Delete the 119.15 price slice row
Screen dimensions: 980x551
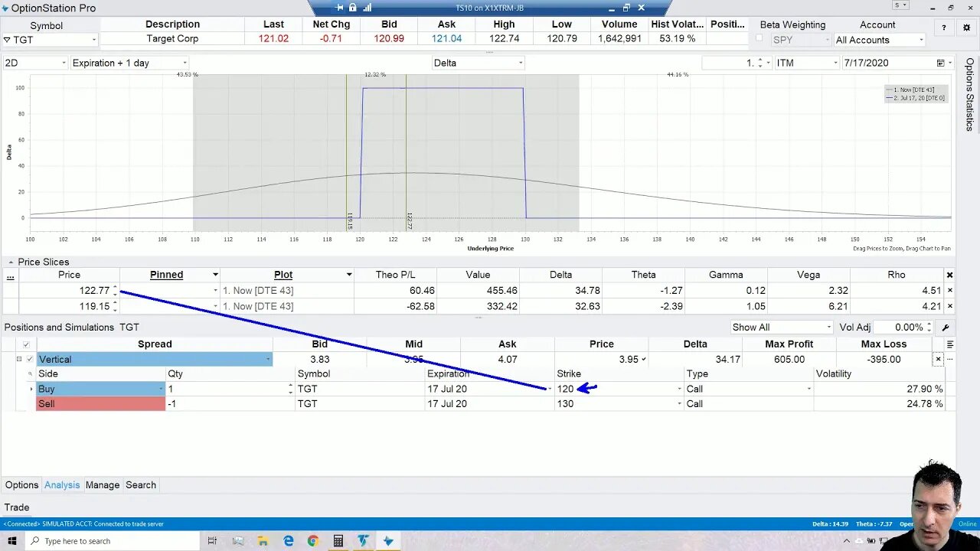[x=950, y=306]
